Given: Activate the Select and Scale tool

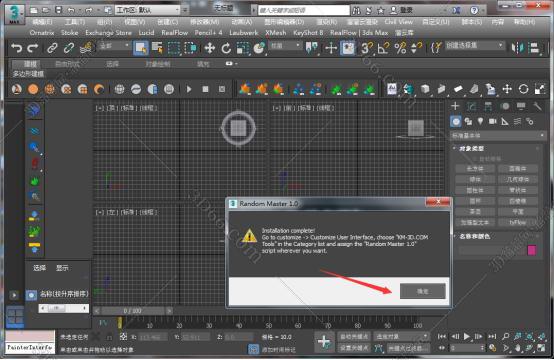Looking at the screenshot, I should tap(243, 48).
